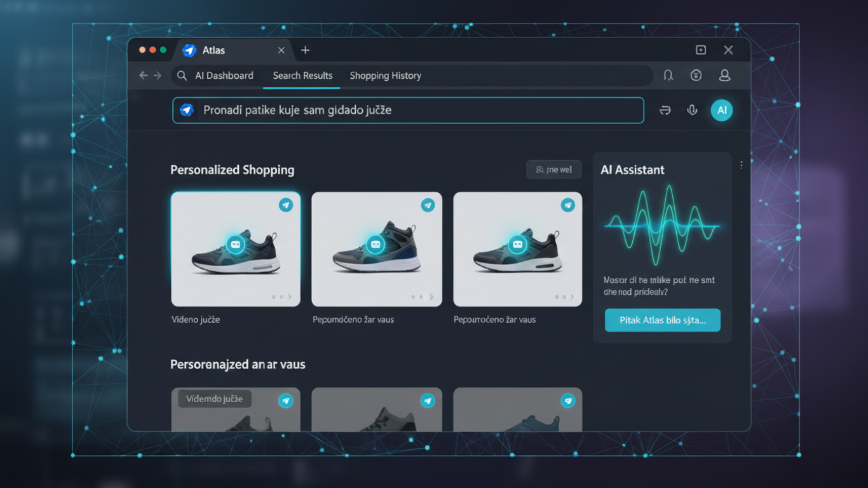
Task: Click the Atlas badge on the third sneaker card
Action: point(567,205)
